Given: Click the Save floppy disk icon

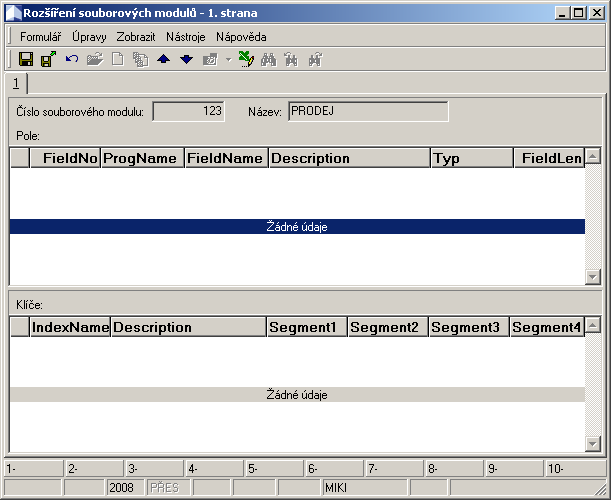Looking at the screenshot, I should click(26, 60).
